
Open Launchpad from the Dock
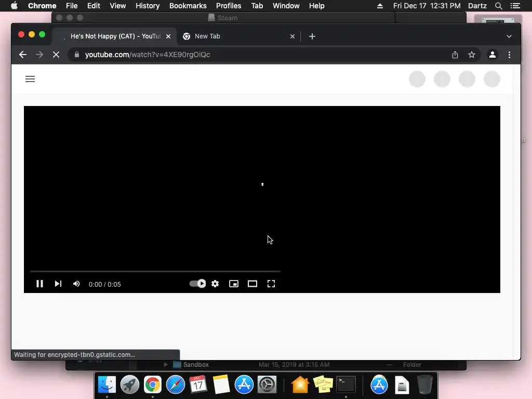click(129, 385)
